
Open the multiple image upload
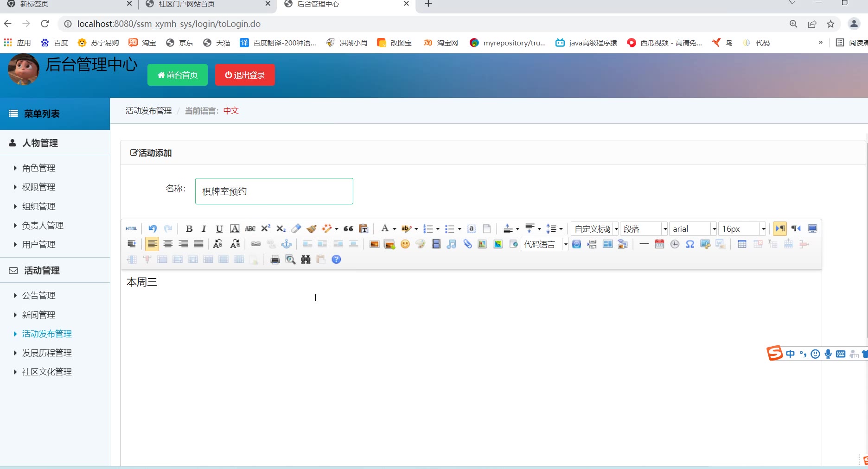[x=389, y=244]
